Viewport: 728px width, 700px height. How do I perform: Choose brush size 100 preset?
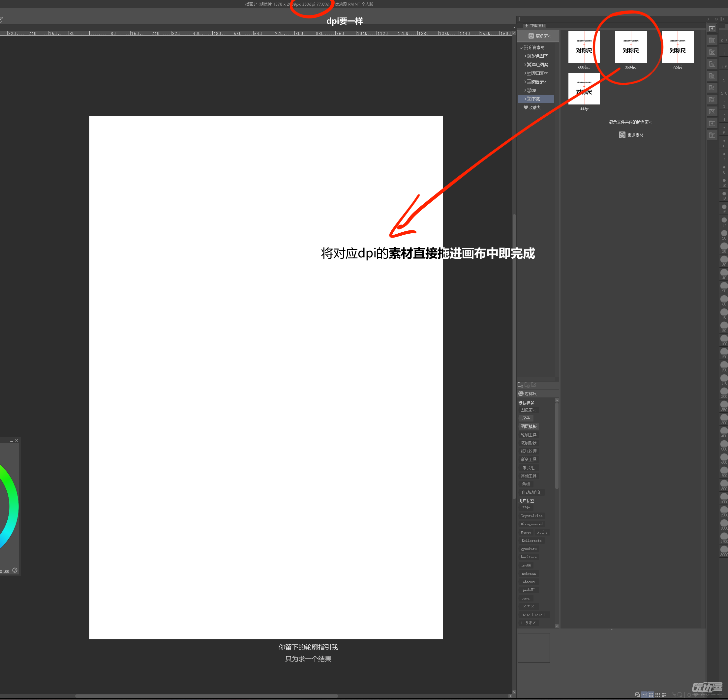[x=724, y=340]
